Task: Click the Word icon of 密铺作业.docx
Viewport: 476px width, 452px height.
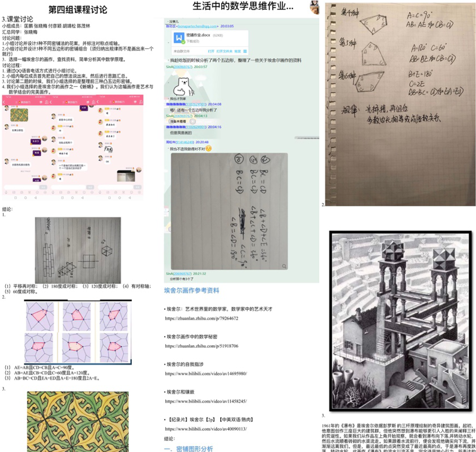Action: (x=178, y=38)
